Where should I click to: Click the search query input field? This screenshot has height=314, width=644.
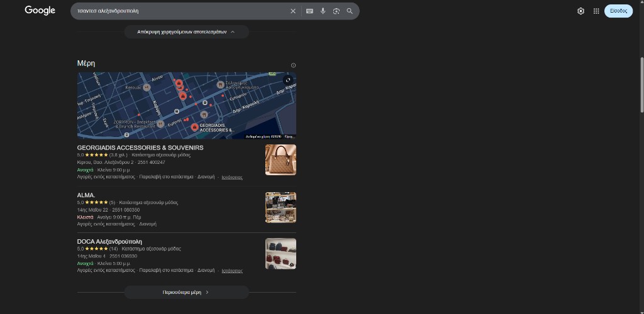click(x=180, y=11)
